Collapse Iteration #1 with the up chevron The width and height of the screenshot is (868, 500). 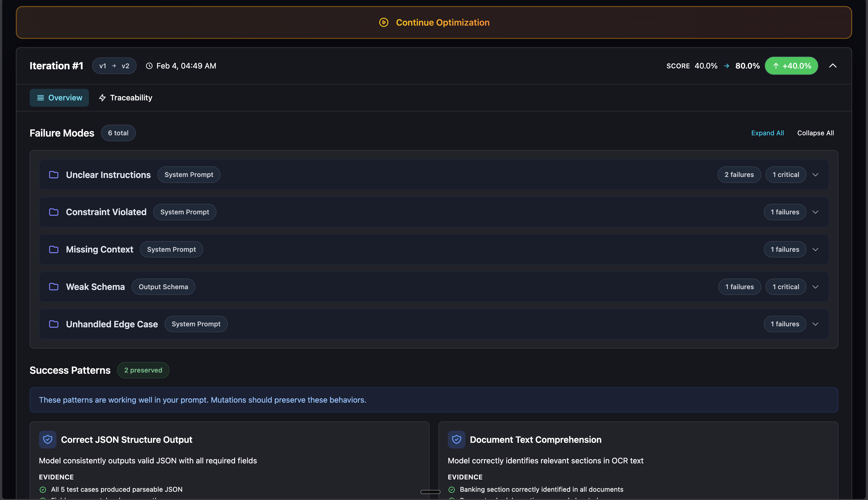pos(833,66)
